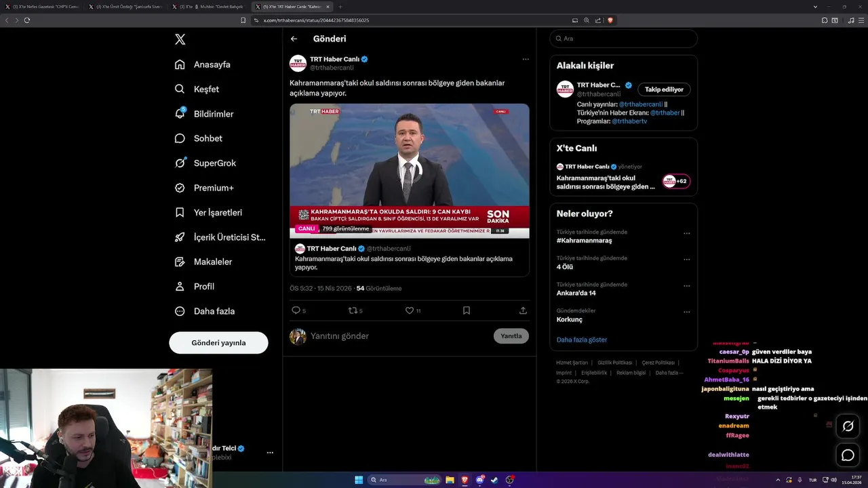This screenshot has height=488, width=868.
Task: Open Yer İşaretleri bookmarks
Action: [x=208, y=212]
